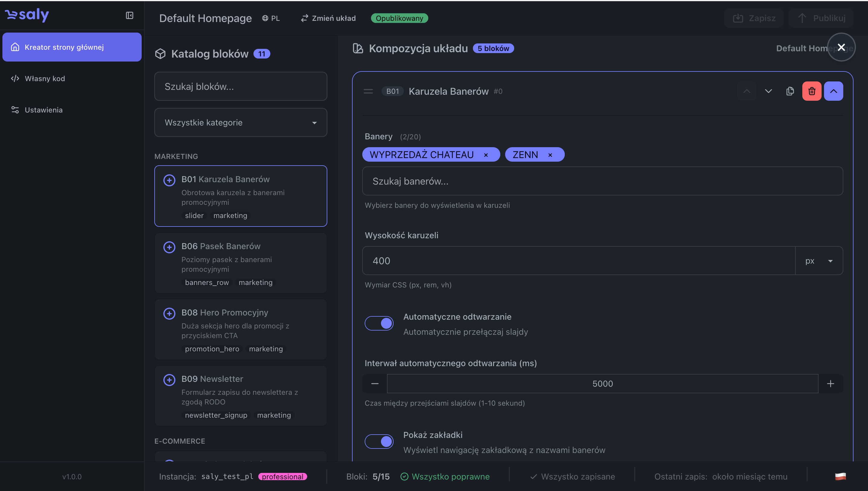Click the 5 bloków badge
This screenshot has width=868, height=491.
coord(493,49)
